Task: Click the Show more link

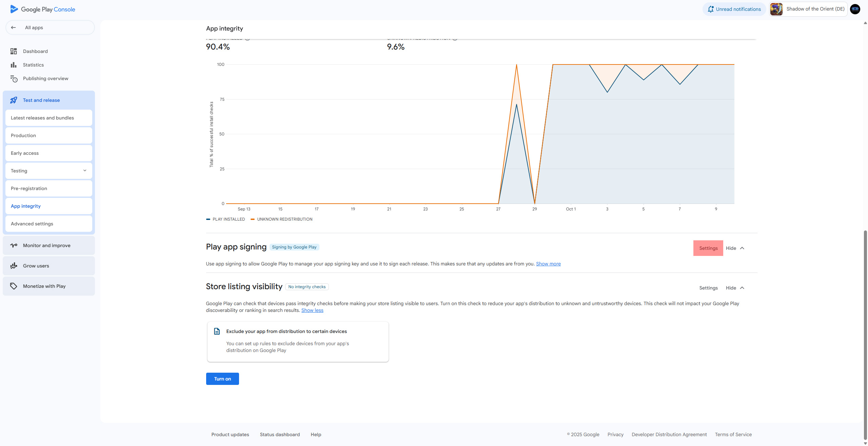Action: point(548,264)
